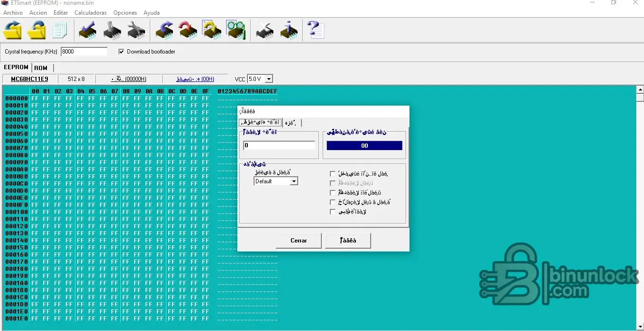Click the blue 00 value bar

[364, 146]
